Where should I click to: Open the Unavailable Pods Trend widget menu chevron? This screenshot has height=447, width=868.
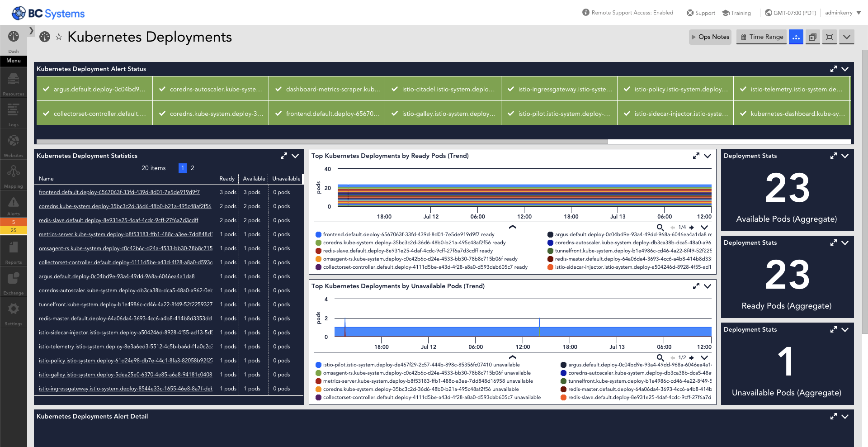(708, 286)
